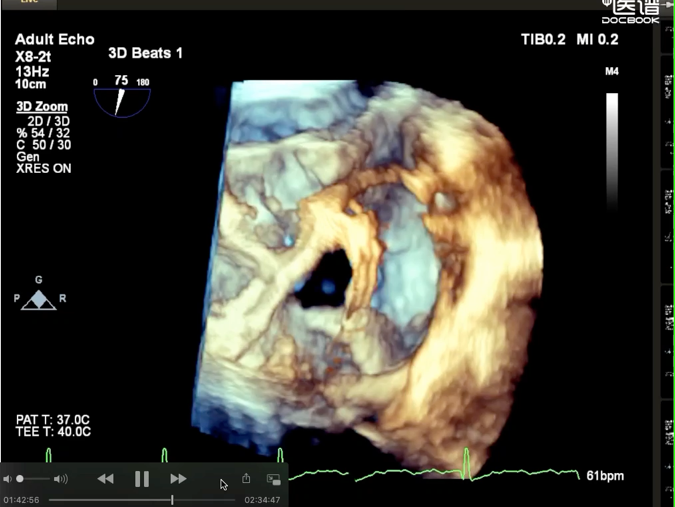
Task: Set volume to maximum with loud speaker icon
Action: click(61, 480)
